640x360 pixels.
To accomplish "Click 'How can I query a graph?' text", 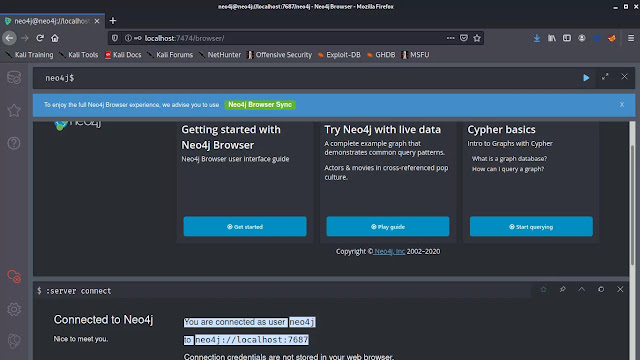I will pos(508,169).
